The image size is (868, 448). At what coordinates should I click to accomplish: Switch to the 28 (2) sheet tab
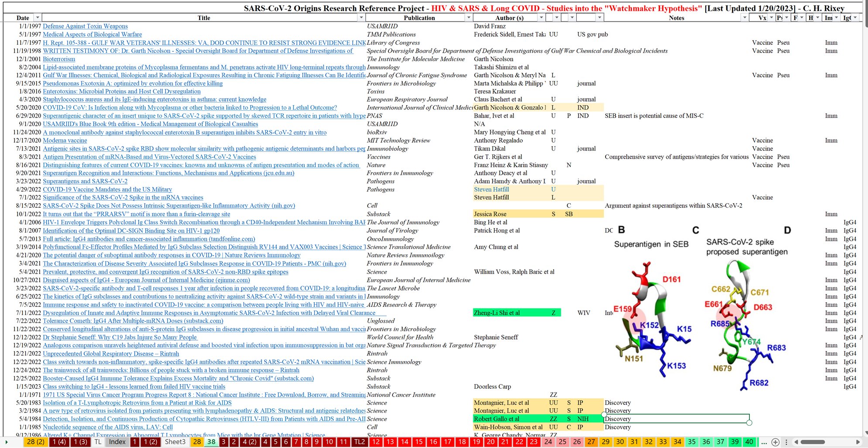[35, 442]
